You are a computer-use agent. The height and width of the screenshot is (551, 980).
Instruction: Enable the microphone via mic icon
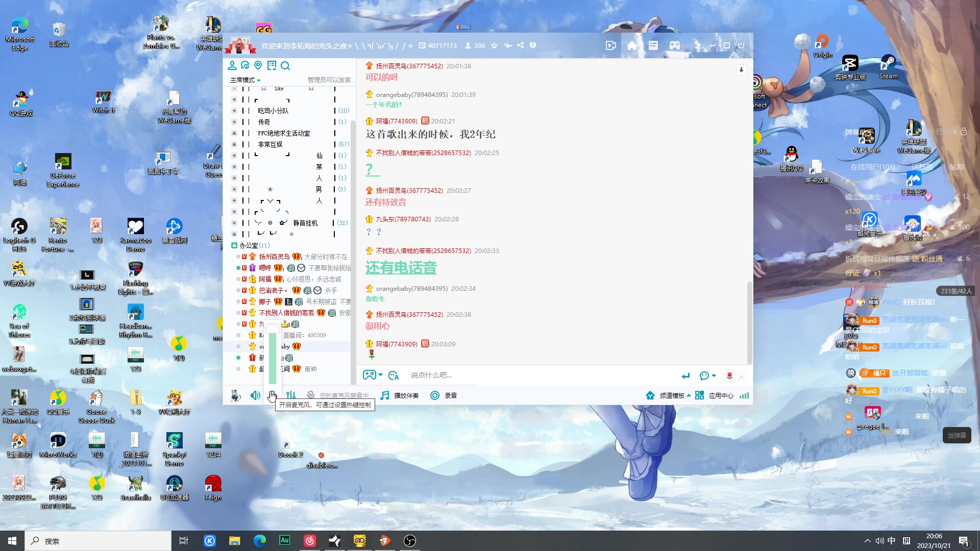point(272,395)
